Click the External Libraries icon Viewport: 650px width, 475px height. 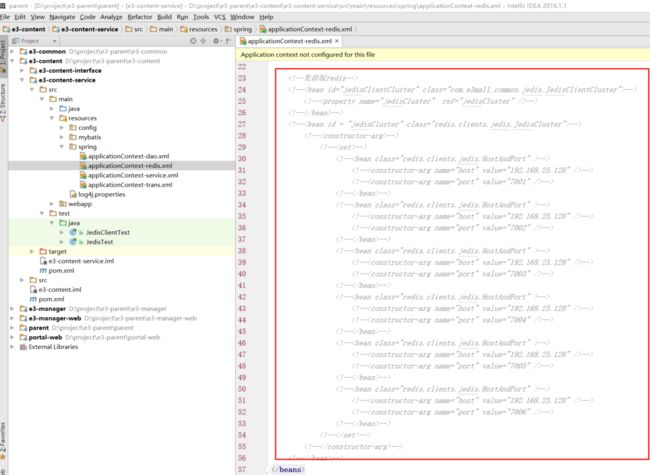(x=23, y=347)
